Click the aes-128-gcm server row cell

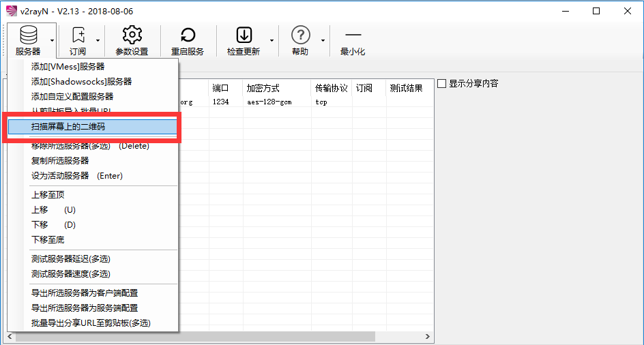269,102
